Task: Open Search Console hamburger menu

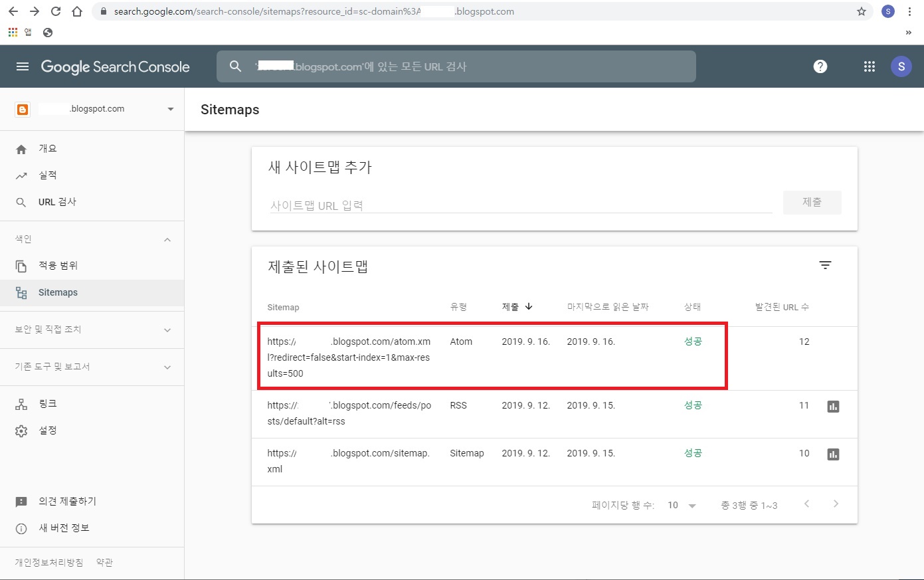Action: [23, 66]
